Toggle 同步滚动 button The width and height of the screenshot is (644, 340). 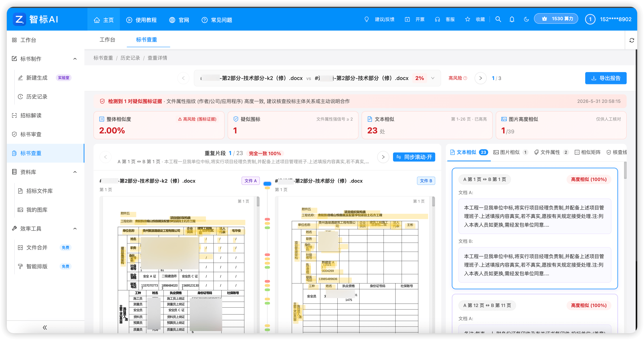tap(414, 157)
